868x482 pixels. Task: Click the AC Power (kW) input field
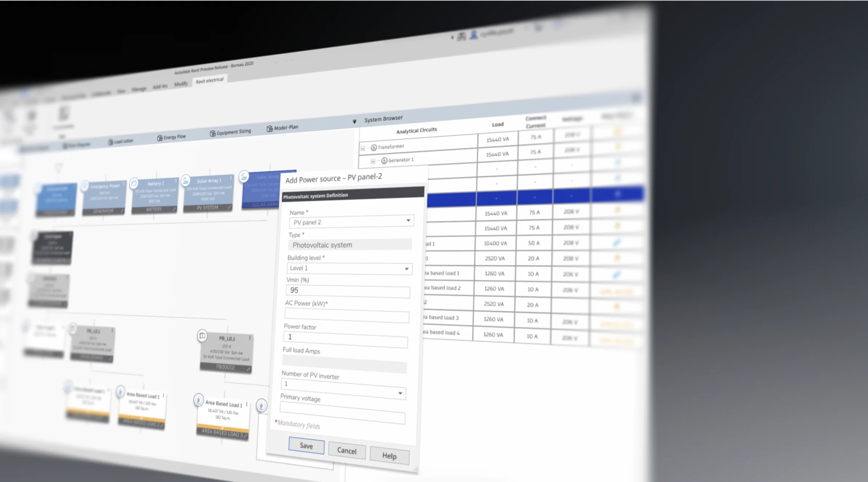(347, 315)
